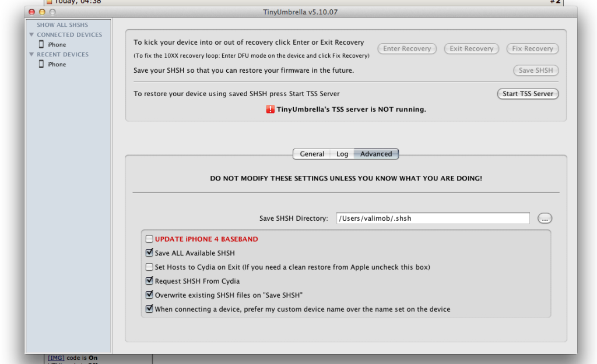Start the TSS Server
Screen dimensions: 597x364
pyautogui.click(x=528, y=94)
